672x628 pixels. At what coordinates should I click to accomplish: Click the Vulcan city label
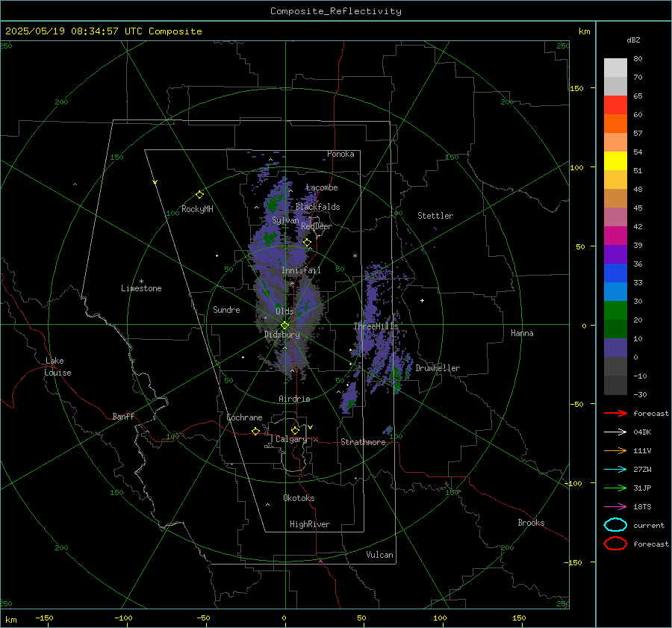[x=379, y=555]
